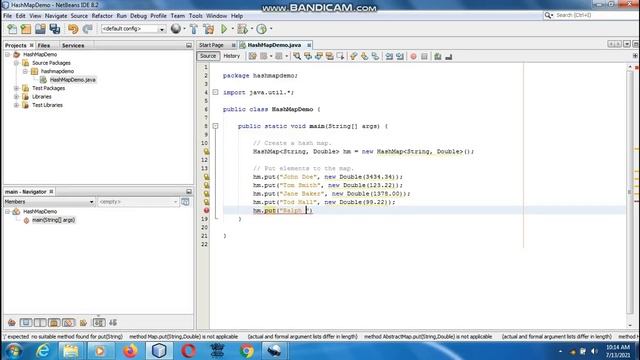Run the project with green play icon
The image size is (640, 360).
(224, 29)
